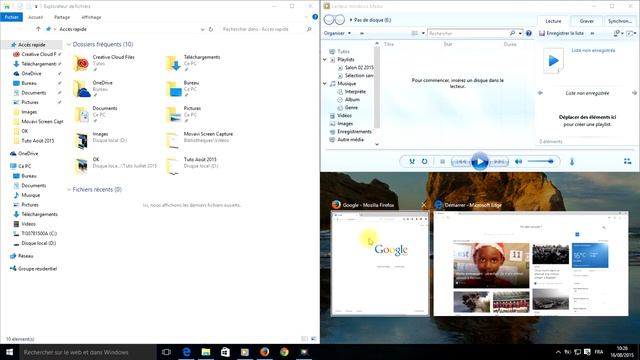640x360 pixels.
Task: Select Vidéos under Ce PC
Action: point(28,224)
